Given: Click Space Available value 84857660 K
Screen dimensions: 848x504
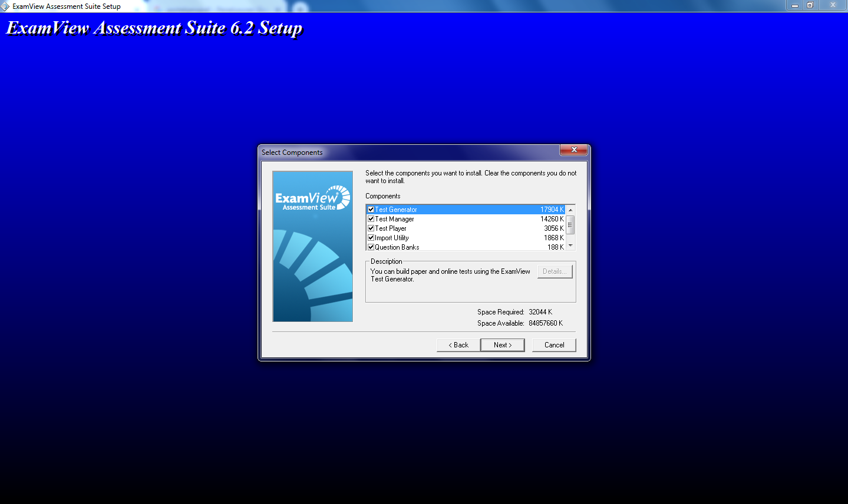Looking at the screenshot, I should [x=546, y=323].
